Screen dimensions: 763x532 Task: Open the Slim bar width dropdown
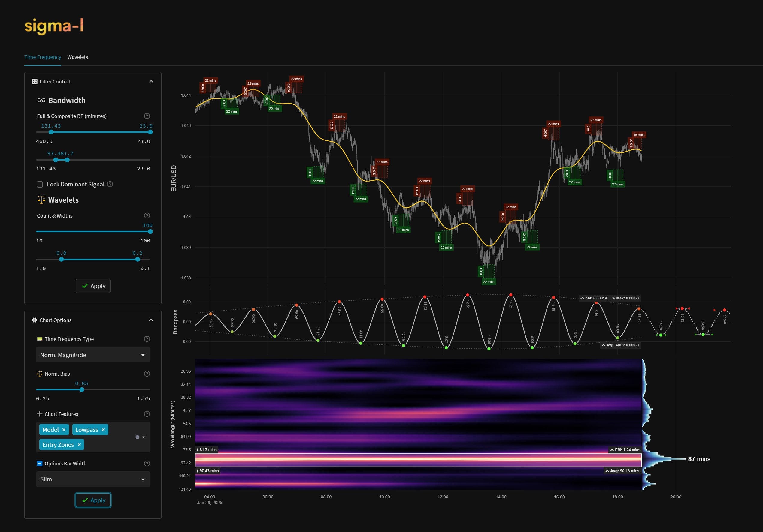[x=93, y=479]
